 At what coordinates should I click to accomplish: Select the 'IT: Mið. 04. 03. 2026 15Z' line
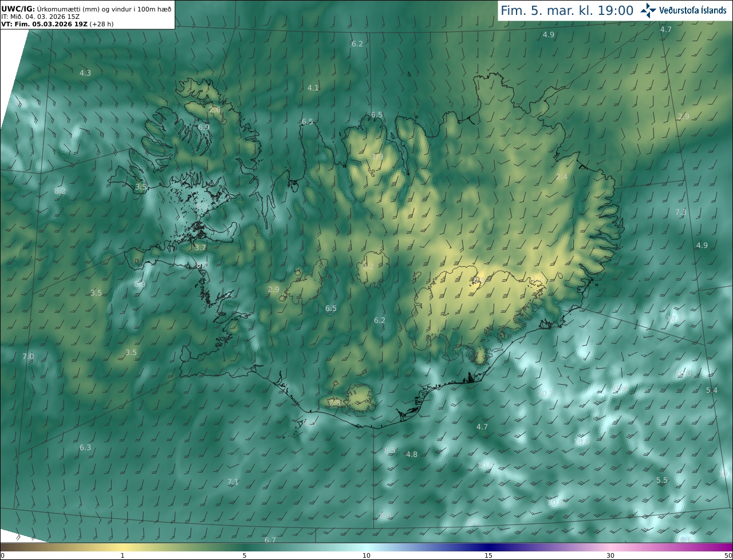[x=40, y=17]
